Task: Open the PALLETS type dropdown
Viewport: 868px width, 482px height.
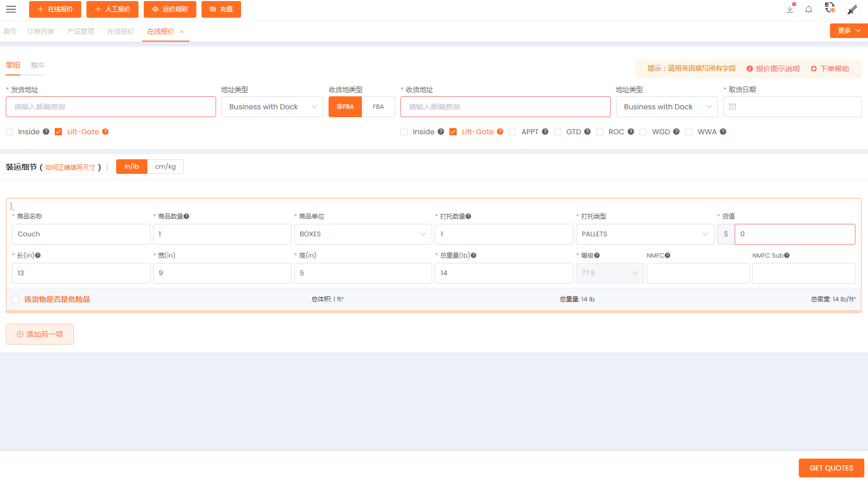Action: [644, 234]
